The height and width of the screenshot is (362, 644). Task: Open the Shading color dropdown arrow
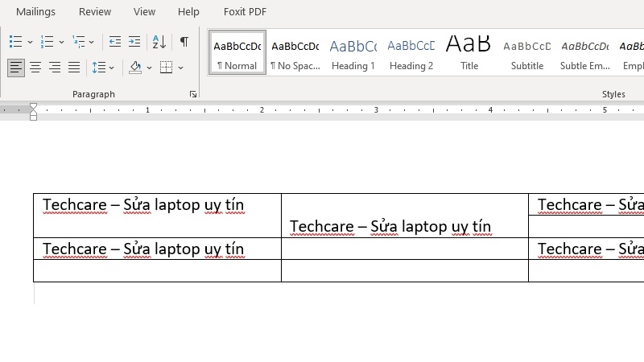pos(149,68)
